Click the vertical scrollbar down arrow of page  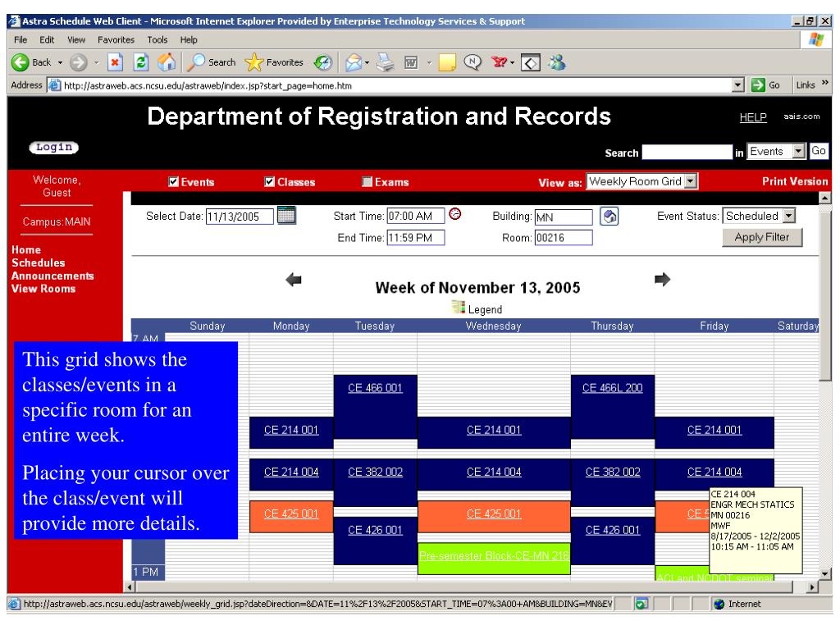tap(825, 573)
